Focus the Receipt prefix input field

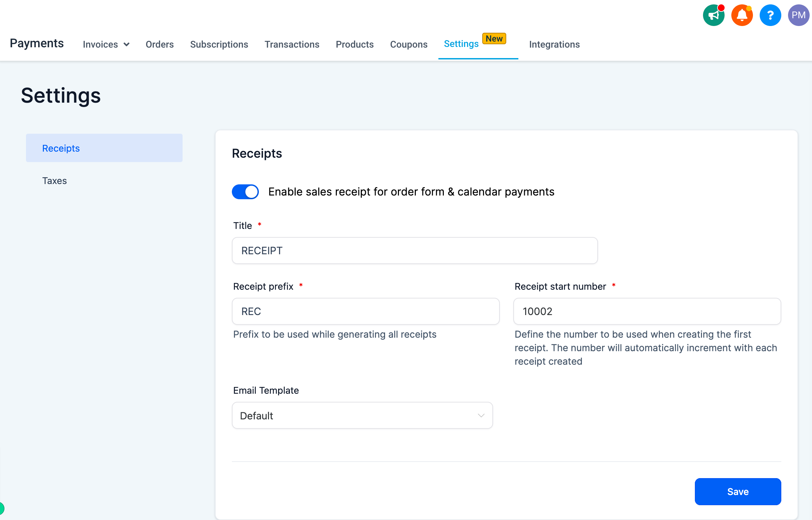(x=366, y=311)
